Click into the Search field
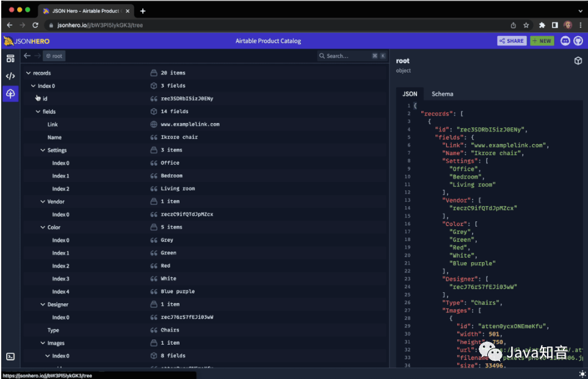This screenshot has height=379, width=588. click(352, 56)
